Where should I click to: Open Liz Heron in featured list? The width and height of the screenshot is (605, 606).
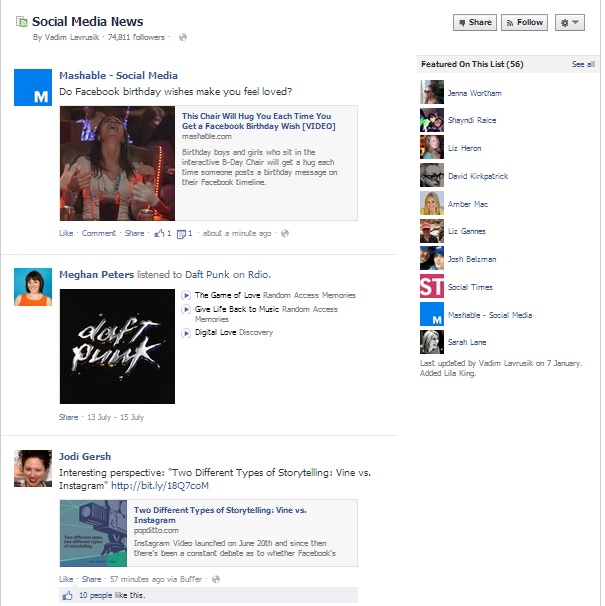(x=465, y=148)
